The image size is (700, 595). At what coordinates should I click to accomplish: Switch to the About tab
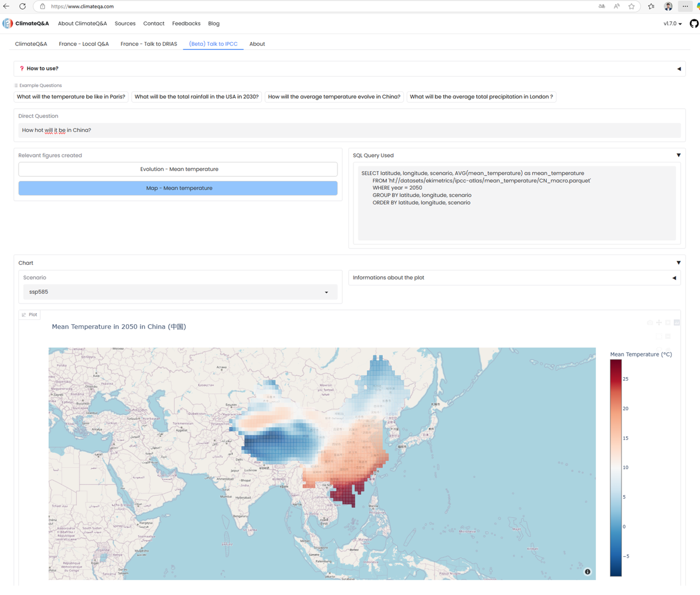pos(257,44)
